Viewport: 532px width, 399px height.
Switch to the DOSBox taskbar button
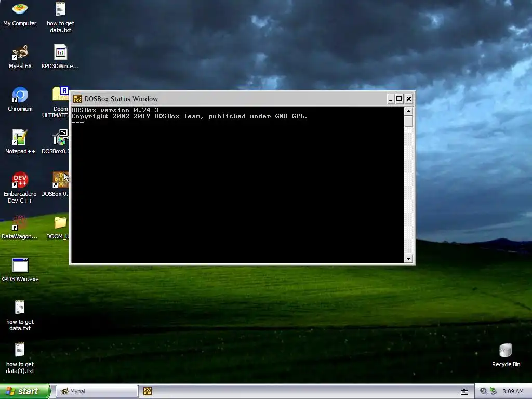pyautogui.click(x=147, y=391)
